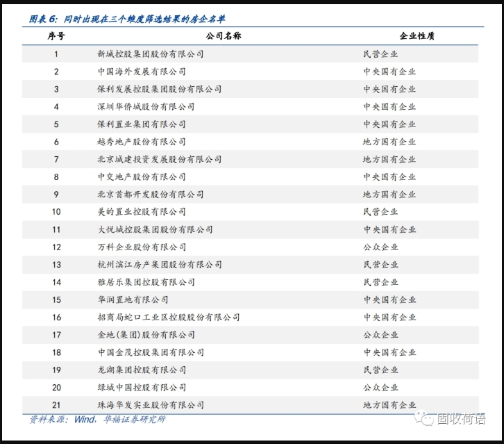Screen dimensions: 504x444
Task: Click company name 新城控股集团股份有限公司
Action: (x=151, y=54)
